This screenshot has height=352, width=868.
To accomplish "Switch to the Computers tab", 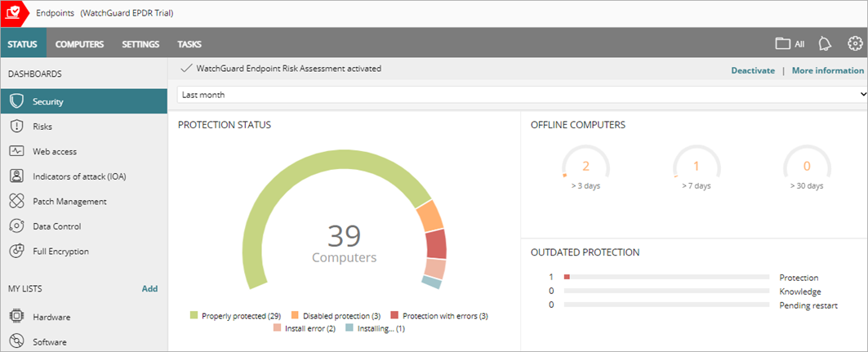I will pos(79,44).
